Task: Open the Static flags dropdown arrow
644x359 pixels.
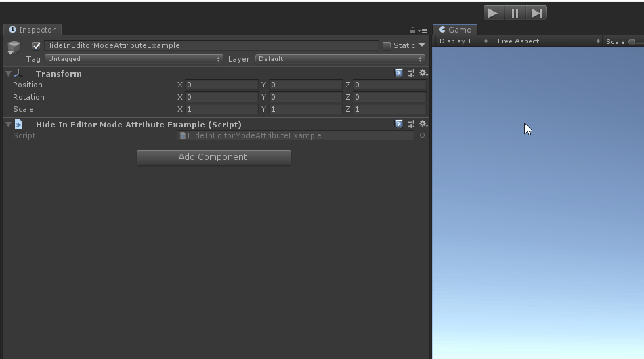Action: 423,45
